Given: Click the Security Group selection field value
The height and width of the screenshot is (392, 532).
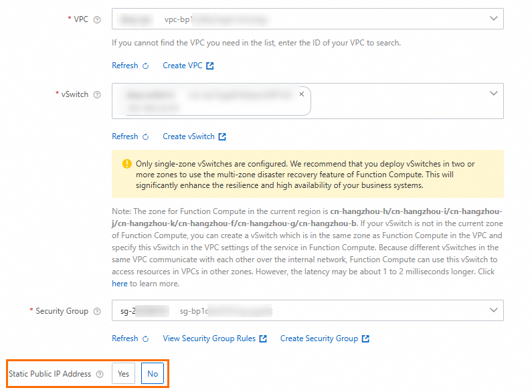Looking at the screenshot, I should tap(308, 310).
